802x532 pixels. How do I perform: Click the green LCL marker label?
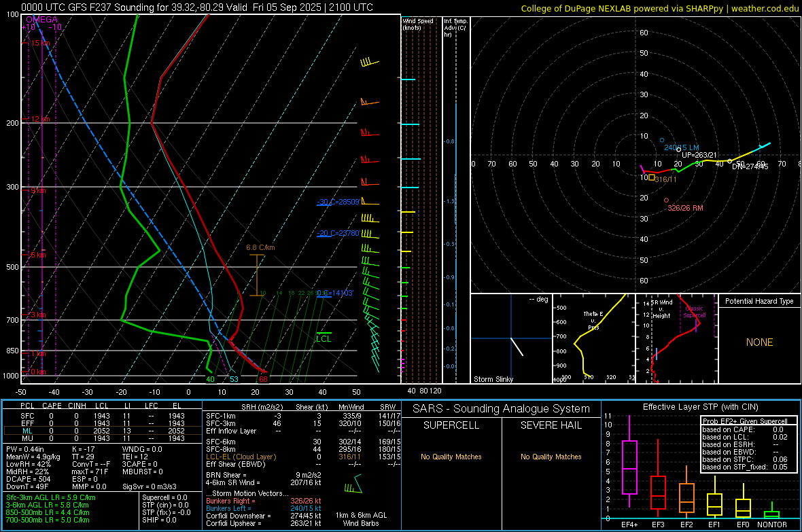tap(324, 338)
